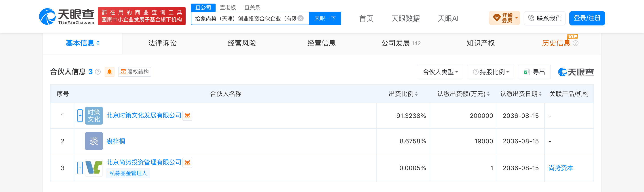Open equity structure icon beside 北京尚势投资管理有限公司
The height and width of the screenshot is (192, 644).
(187, 163)
